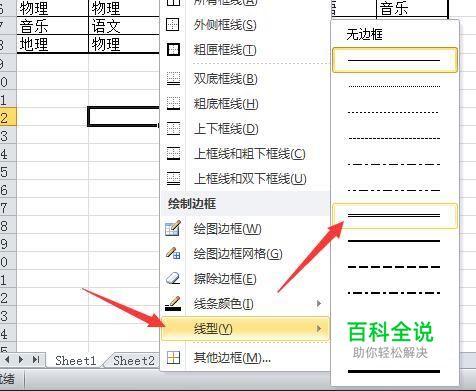Click the 绘图边框网格(G) icon

click(x=173, y=253)
